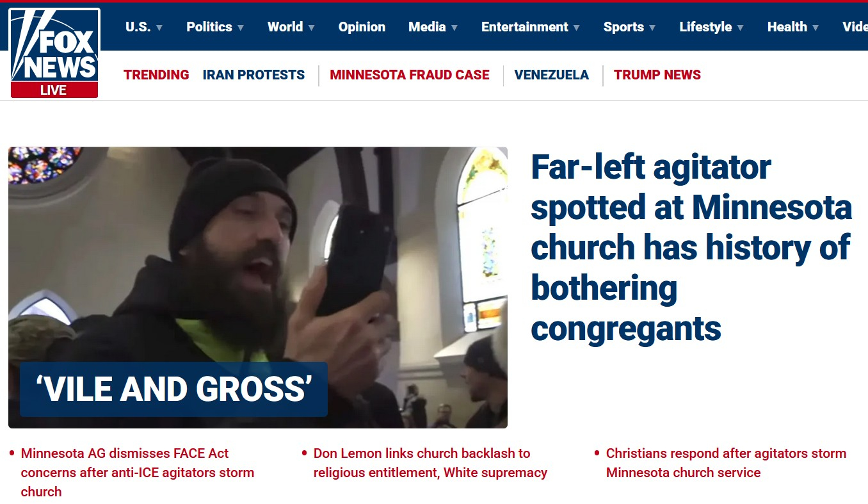
Task: Open the Trump News trending link
Action: coord(657,75)
